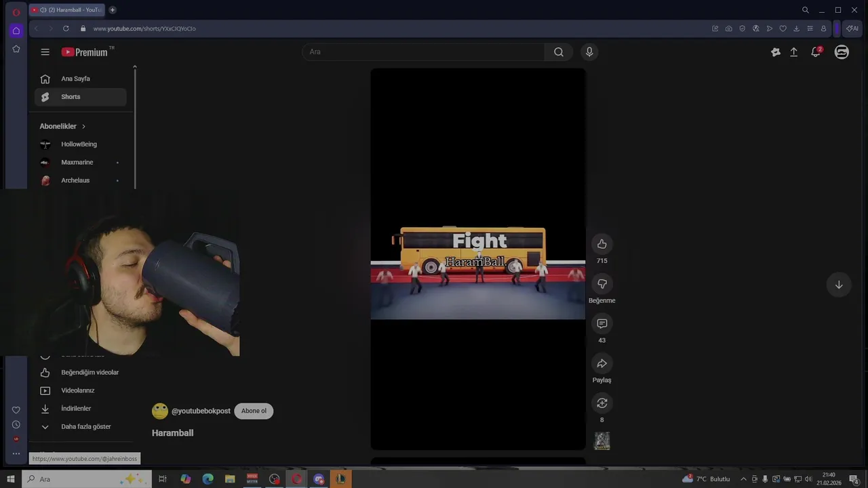Open the system volume speaker icon

(x=808, y=479)
